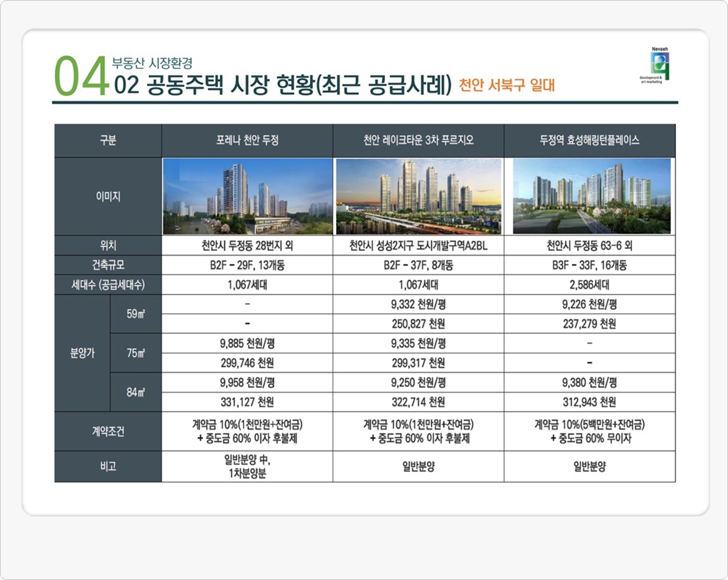Click the large green 04 number

click(x=81, y=77)
